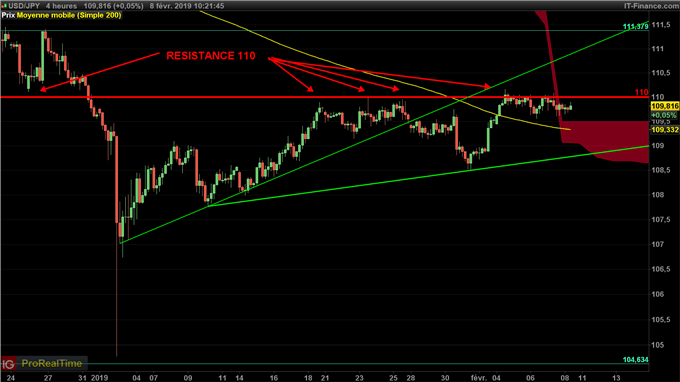This screenshot has height=382, width=680.
Task: Click the '2019' date axis label
Action: [x=99, y=378]
